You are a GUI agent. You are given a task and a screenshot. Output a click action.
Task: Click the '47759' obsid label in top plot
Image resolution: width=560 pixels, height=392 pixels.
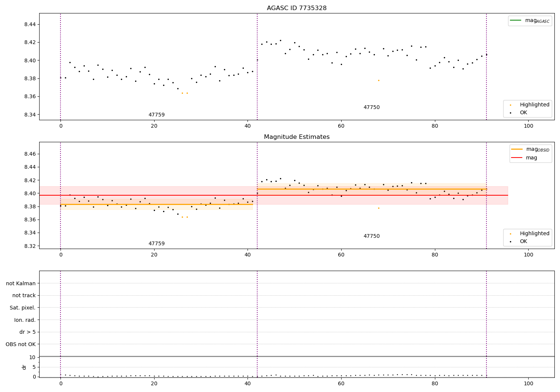click(156, 115)
